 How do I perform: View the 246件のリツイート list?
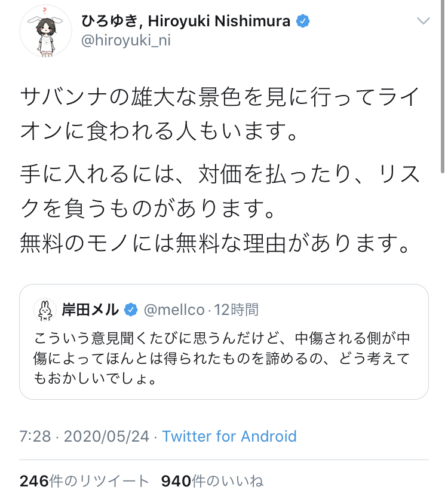84,481
